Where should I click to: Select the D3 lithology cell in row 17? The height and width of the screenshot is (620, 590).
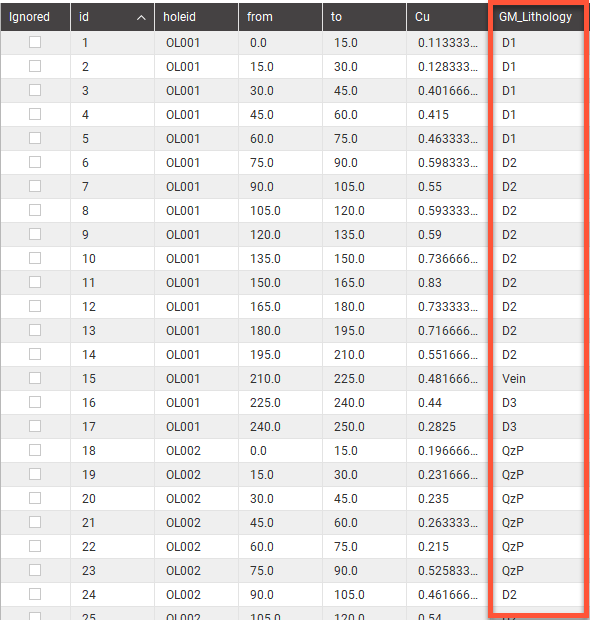pos(537,427)
